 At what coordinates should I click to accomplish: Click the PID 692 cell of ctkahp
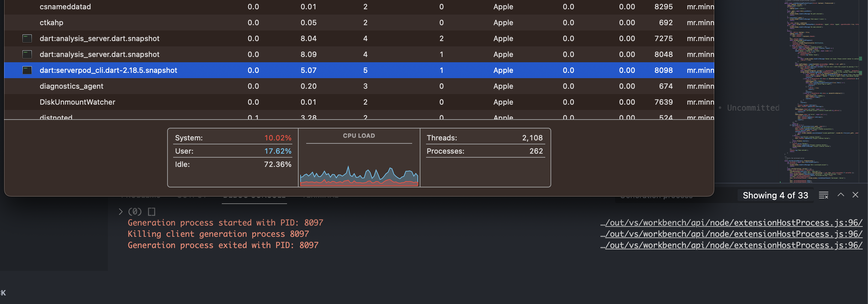coord(666,23)
